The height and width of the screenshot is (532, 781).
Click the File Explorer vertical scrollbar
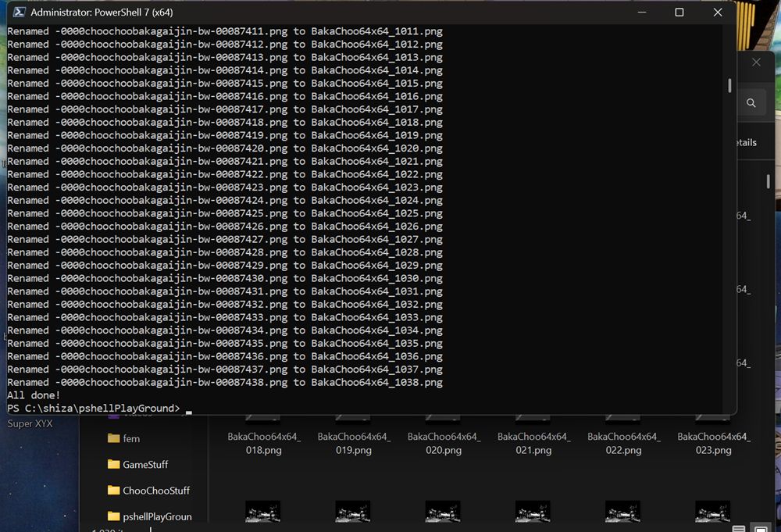[769, 181]
